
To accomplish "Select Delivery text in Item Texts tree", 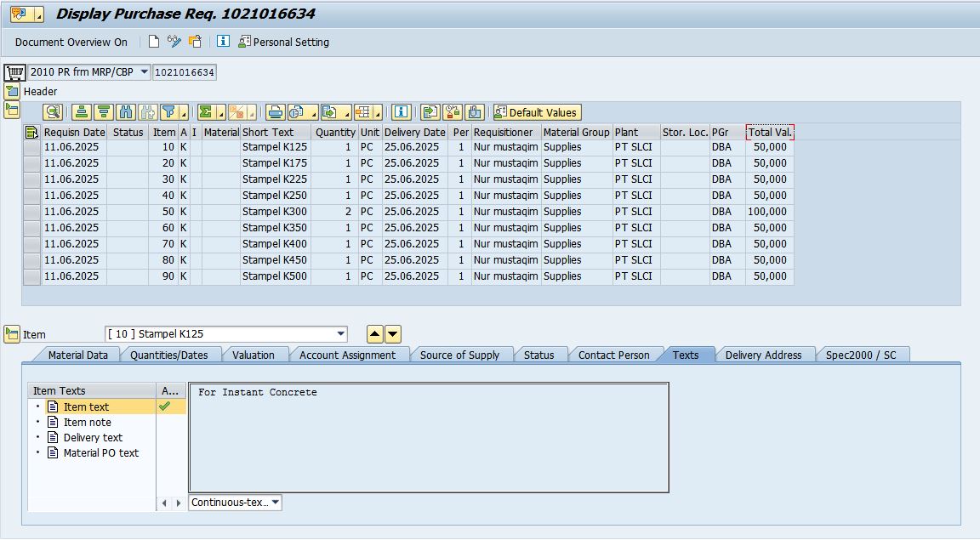I will coord(93,437).
